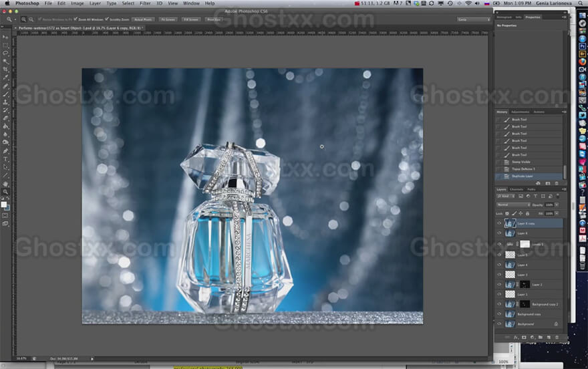Hide the Layer 6 copy layer

[499, 223]
